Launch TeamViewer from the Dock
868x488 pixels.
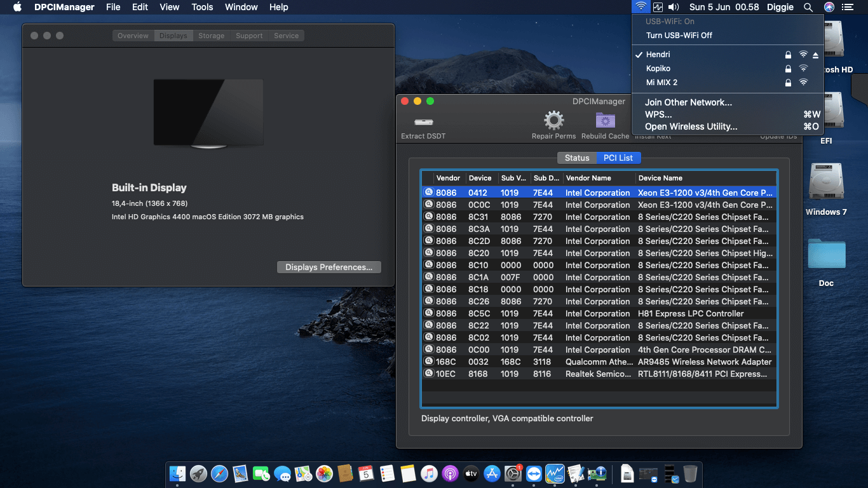point(534,473)
